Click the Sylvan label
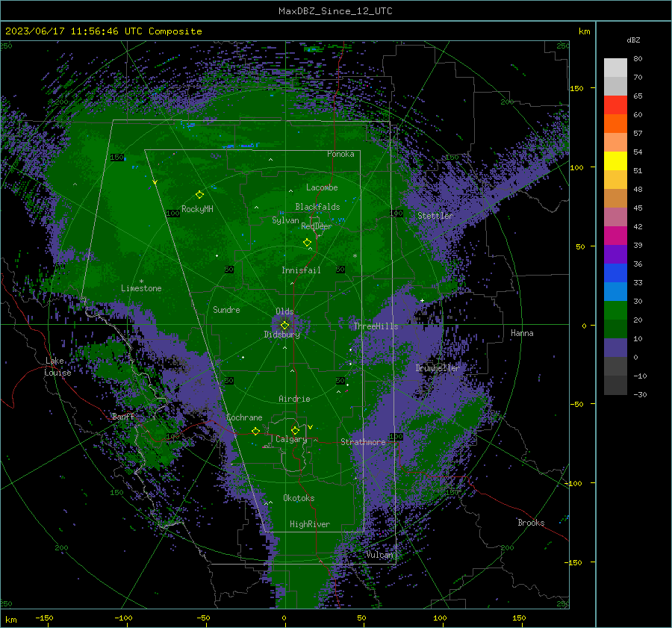Screen dimensions: 672x628 (x=285, y=220)
